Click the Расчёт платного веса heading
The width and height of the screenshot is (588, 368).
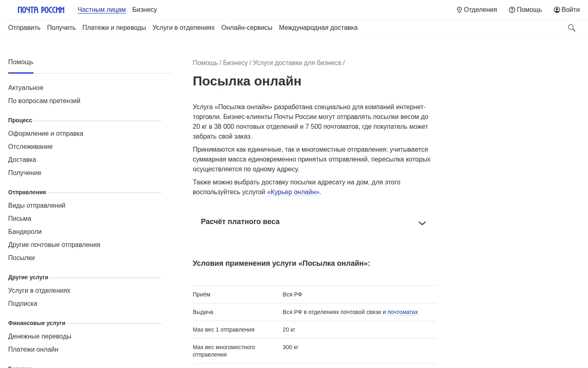(x=240, y=222)
